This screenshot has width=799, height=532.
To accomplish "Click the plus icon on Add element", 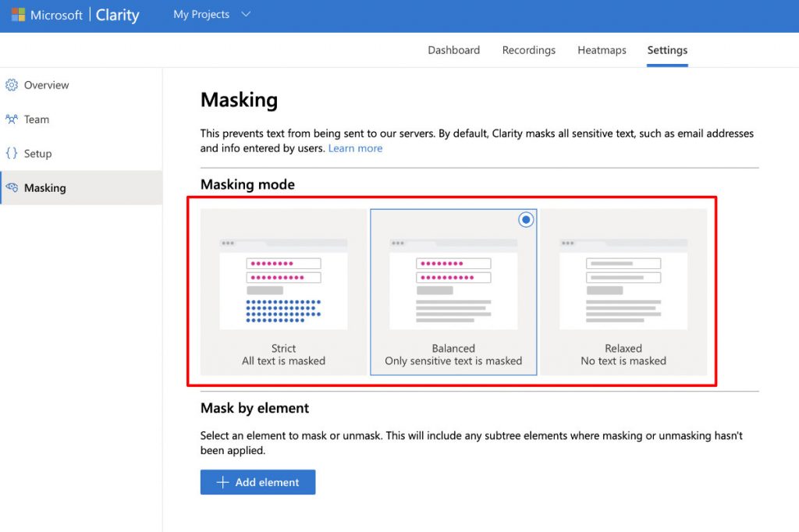I will pos(222,482).
